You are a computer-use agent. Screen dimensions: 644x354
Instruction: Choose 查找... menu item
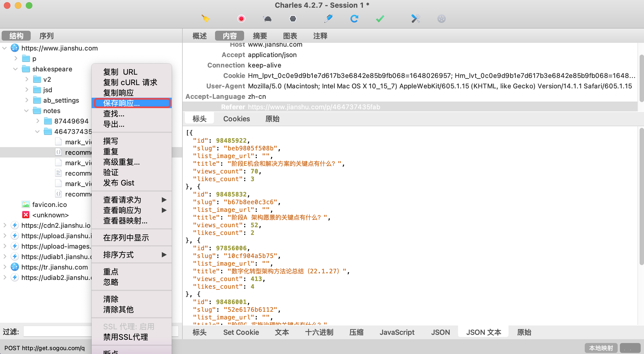pyautogui.click(x=132, y=114)
